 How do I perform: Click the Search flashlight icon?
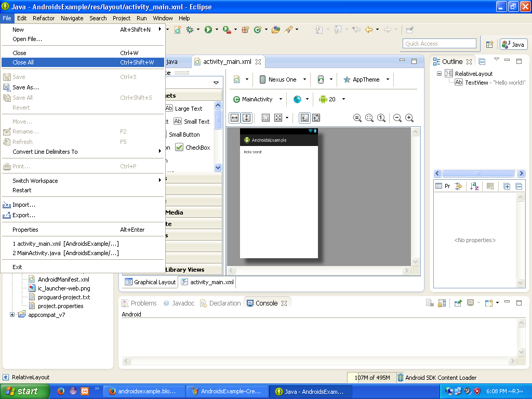(x=288, y=30)
